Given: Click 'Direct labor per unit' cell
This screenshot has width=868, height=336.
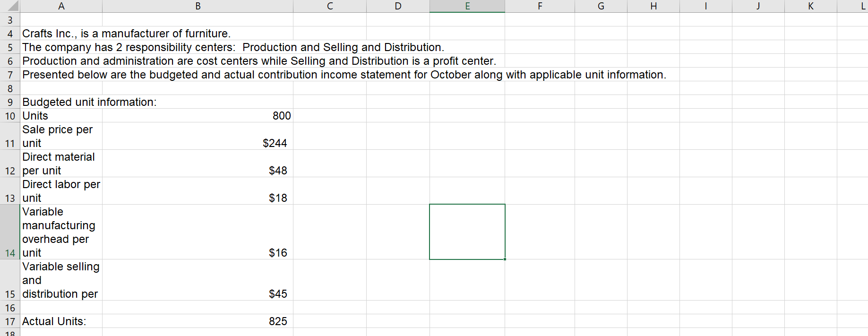Looking at the screenshot, I should coord(61,191).
